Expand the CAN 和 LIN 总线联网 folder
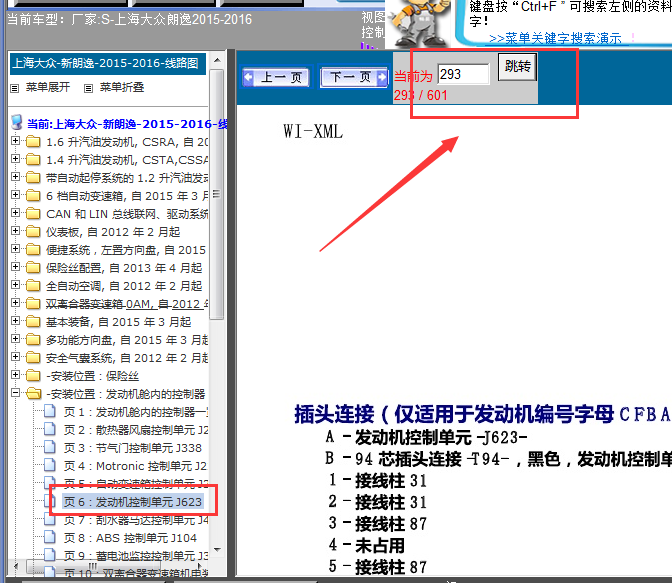This screenshot has width=672, height=583. pyautogui.click(x=15, y=213)
